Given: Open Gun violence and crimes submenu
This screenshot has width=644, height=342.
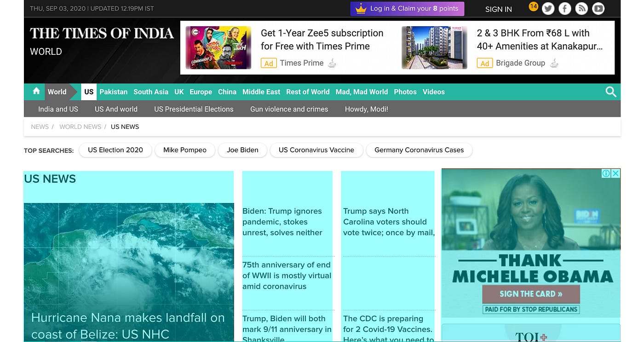Looking at the screenshot, I should pyautogui.click(x=289, y=109).
